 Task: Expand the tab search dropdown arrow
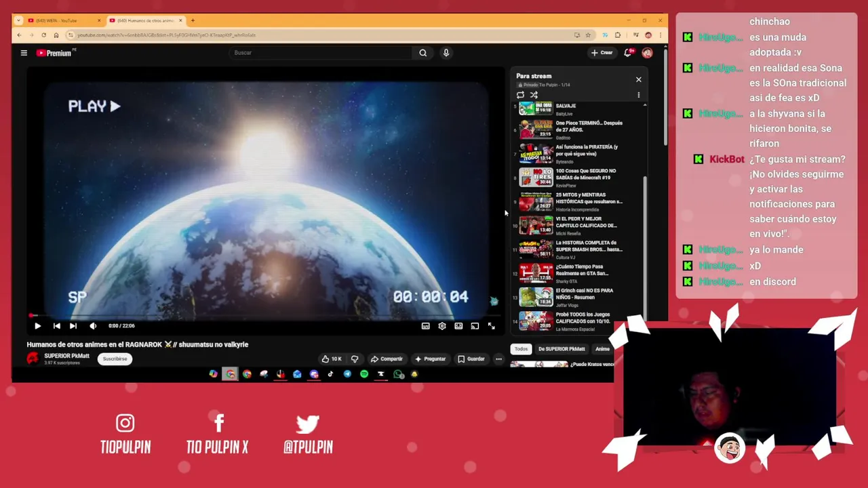point(18,20)
